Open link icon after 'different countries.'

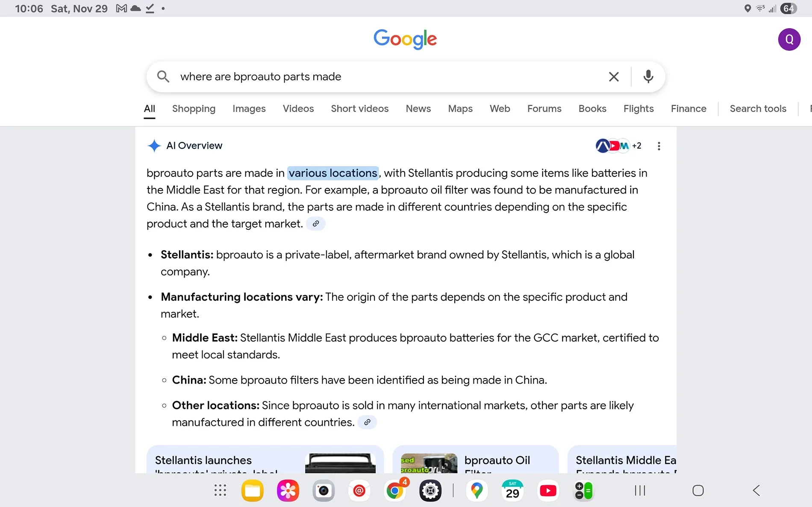[x=367, y=422]
